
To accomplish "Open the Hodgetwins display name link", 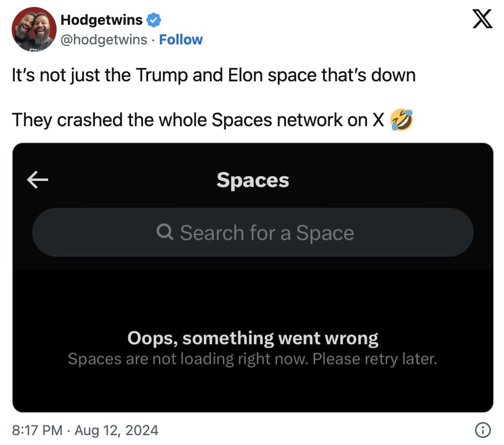I will coord(101,20).
